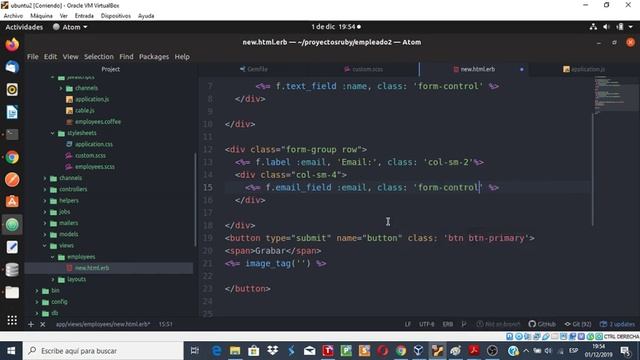
Task: Select application.css in the tree
Action: (94, 144)
